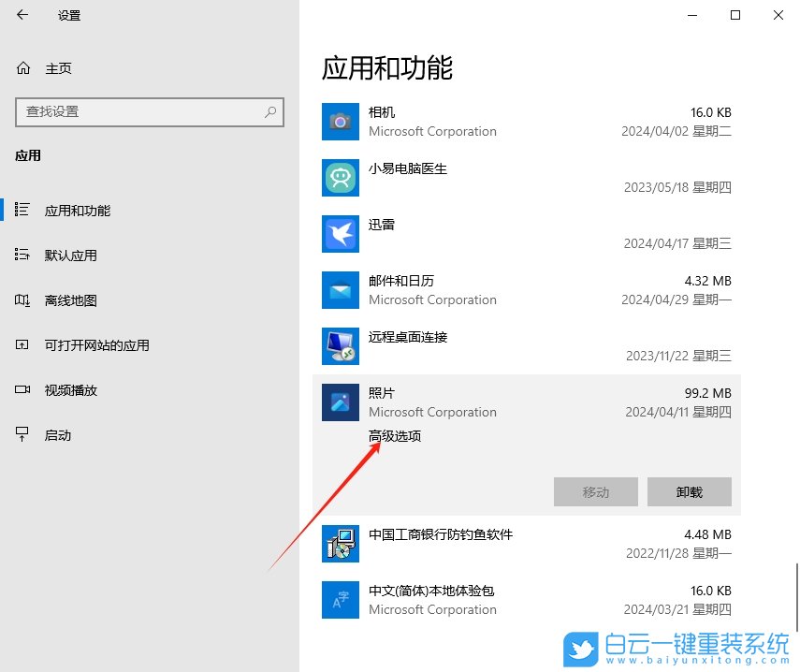Open 主页 from the sidebar
Viewport: 800px width, 672px height.
click(56, 67)
